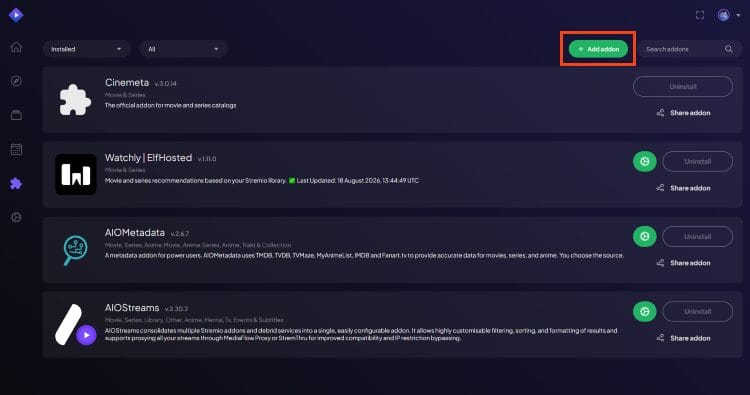Select the Cinemeta title text

[x=127, y=82]
